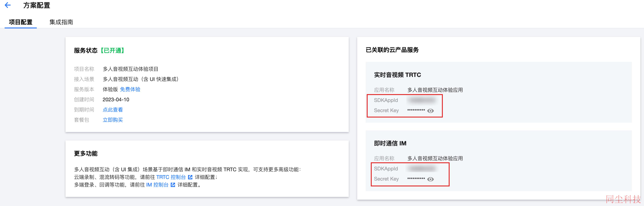Open the 免费体验 link

(x=130, y=89)
